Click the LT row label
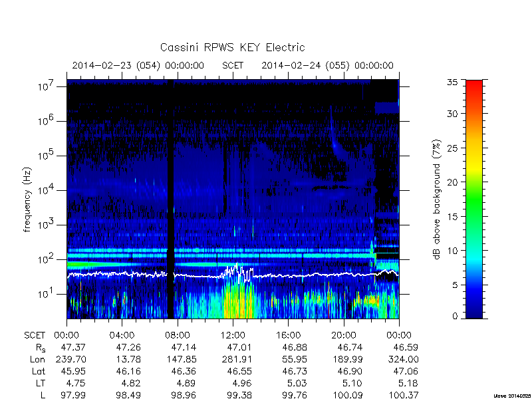Screen dimensions: 532x399 tap(41, 384)
